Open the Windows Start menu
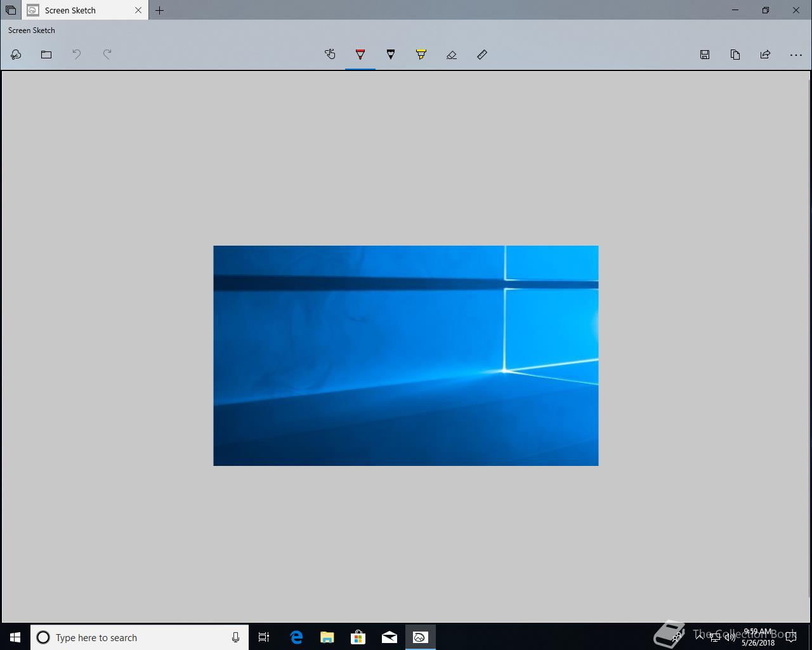The width and height of the screenshot is (812, 650). point(15,637)
